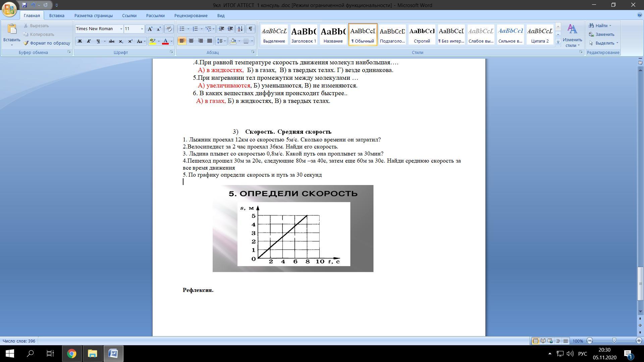
Task: Open the font name dropdown
Action: [121, 29]
